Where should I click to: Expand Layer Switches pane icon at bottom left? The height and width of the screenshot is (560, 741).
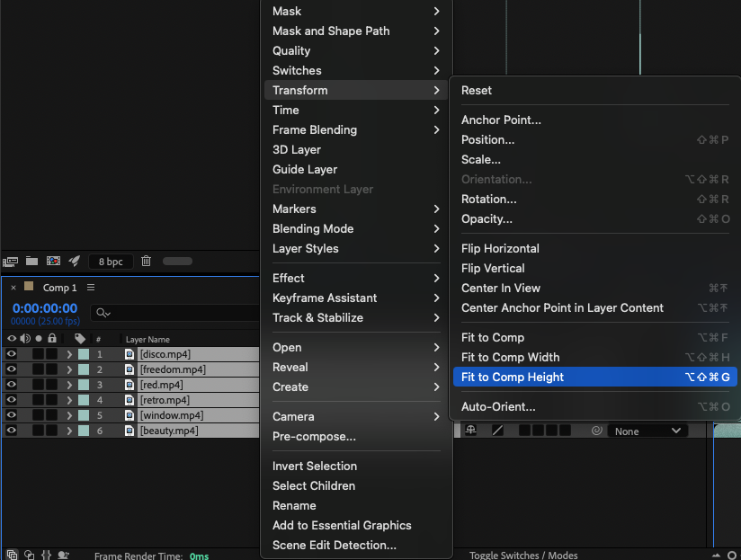coord(12,555)
